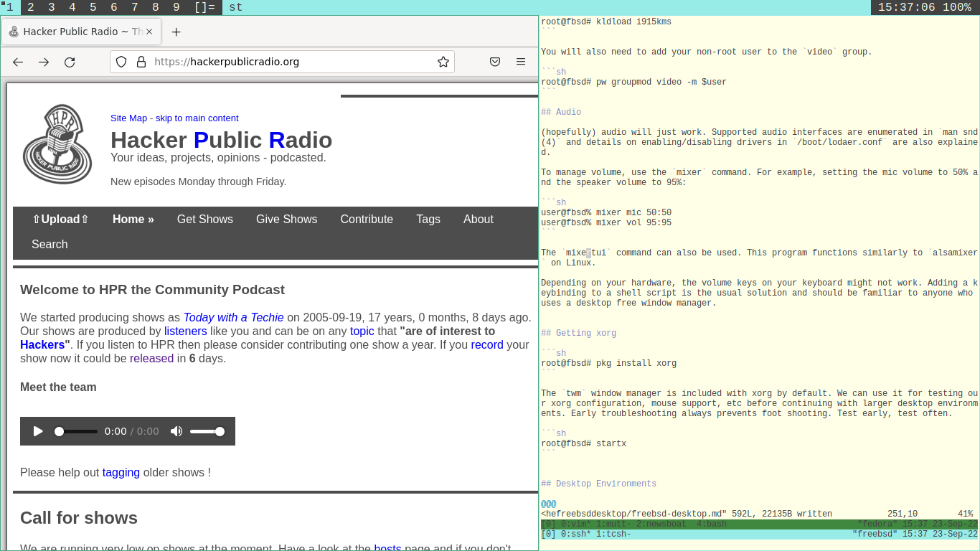Click the st window title in bar
The width and height of the screenshot is (980, 551).
tap(235, 7)
